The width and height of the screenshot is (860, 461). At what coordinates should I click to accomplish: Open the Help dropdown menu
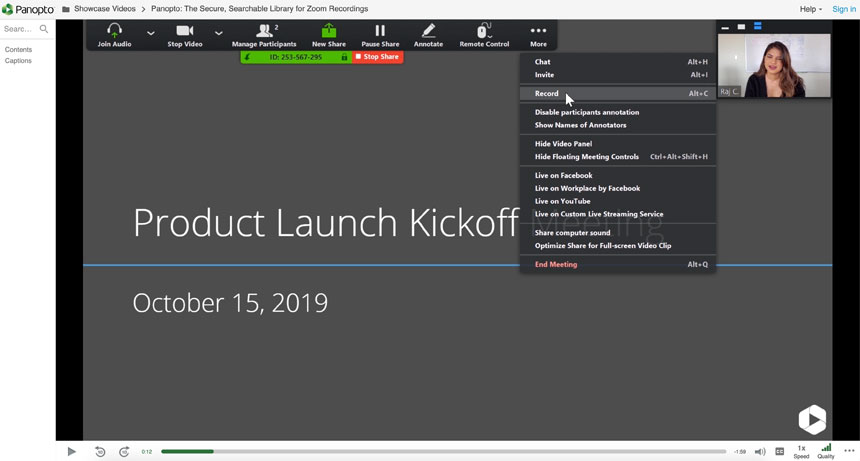coord(810,9)
